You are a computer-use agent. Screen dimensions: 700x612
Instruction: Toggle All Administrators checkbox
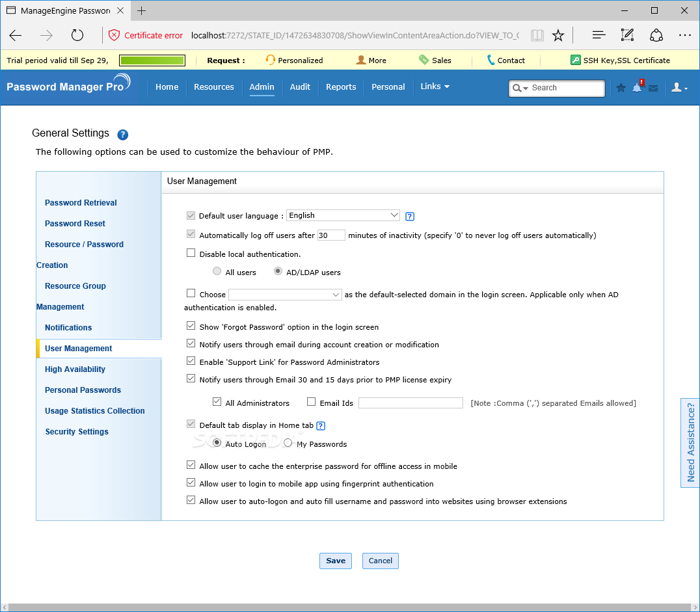(217, 402)
